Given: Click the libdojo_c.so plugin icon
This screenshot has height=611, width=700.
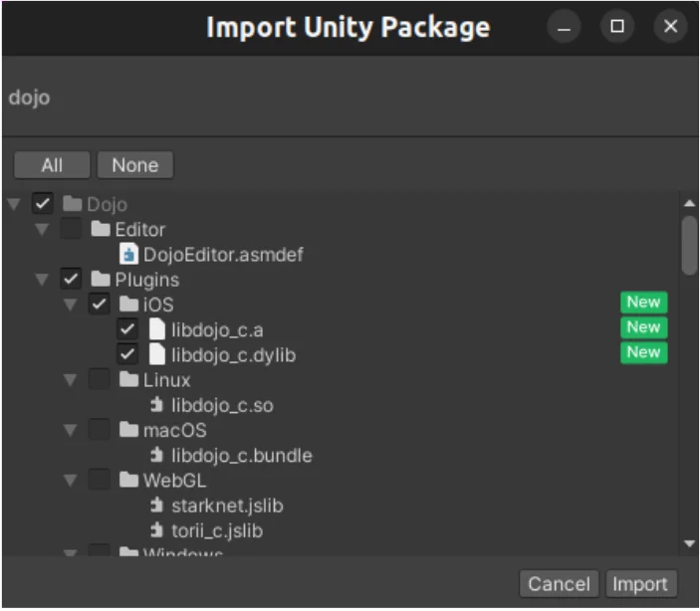Looking at the screenshot, I should (156, 405).
